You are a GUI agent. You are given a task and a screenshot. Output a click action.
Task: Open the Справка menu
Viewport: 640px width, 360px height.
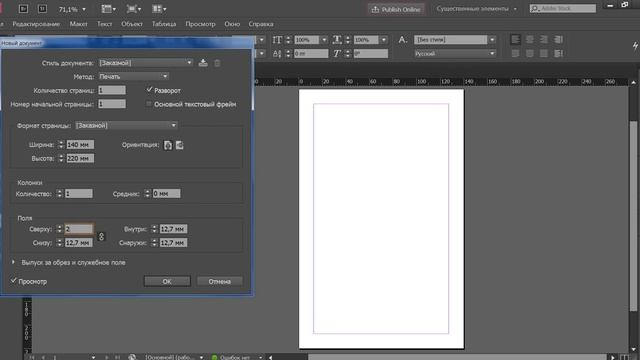coord(261,24)
